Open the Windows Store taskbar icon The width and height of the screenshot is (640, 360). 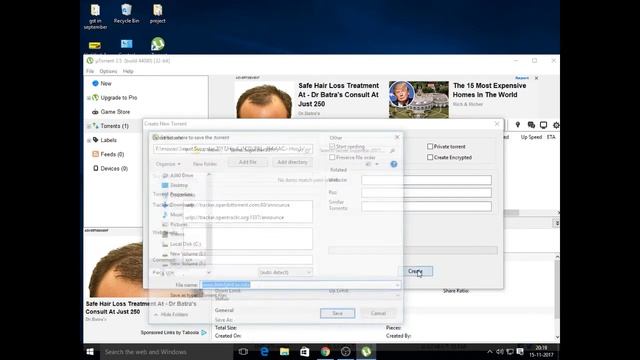click(x=304, y=351)
